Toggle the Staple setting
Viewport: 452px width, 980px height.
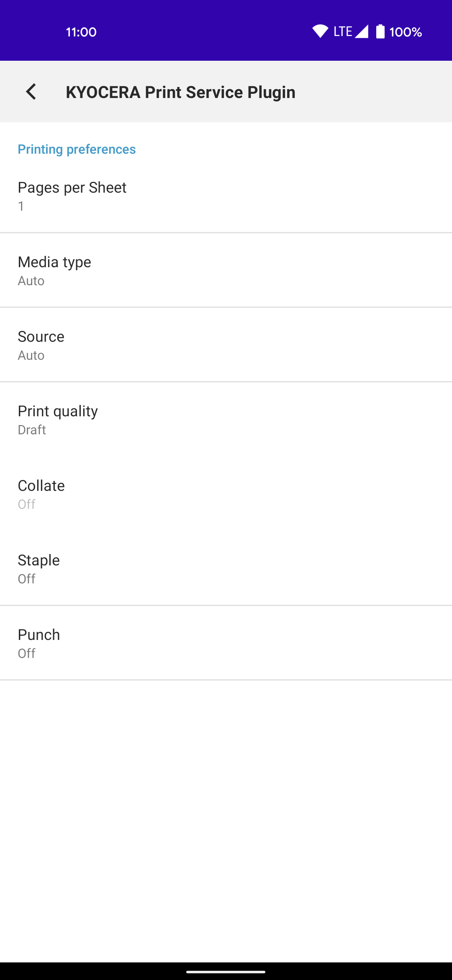click(226, 568)
